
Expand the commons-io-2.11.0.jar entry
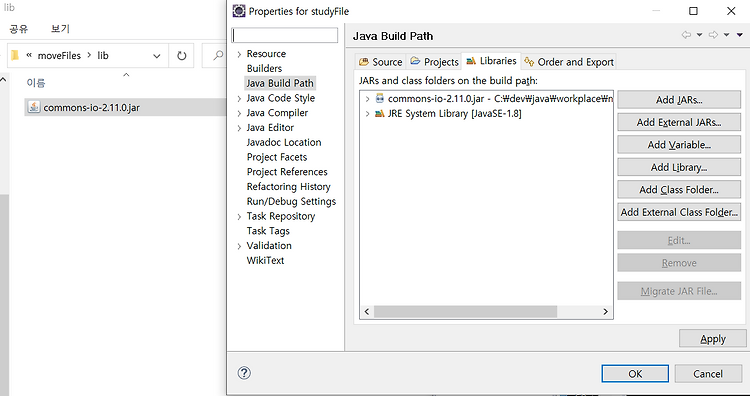click(367, 99)
